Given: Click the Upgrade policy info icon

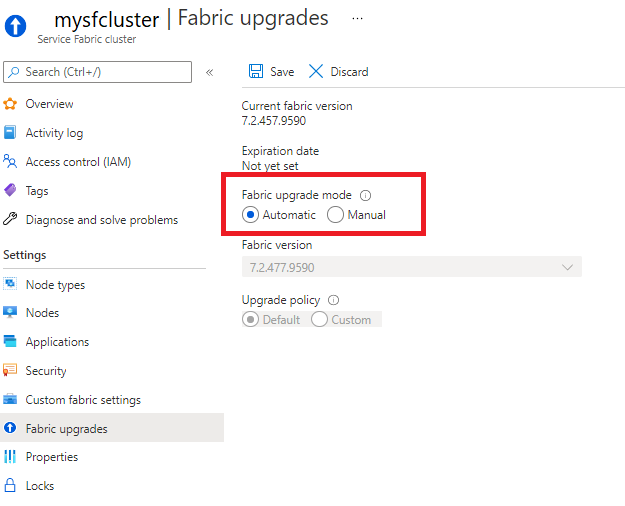Looking at the screenshot, I should tap(333, 300).
